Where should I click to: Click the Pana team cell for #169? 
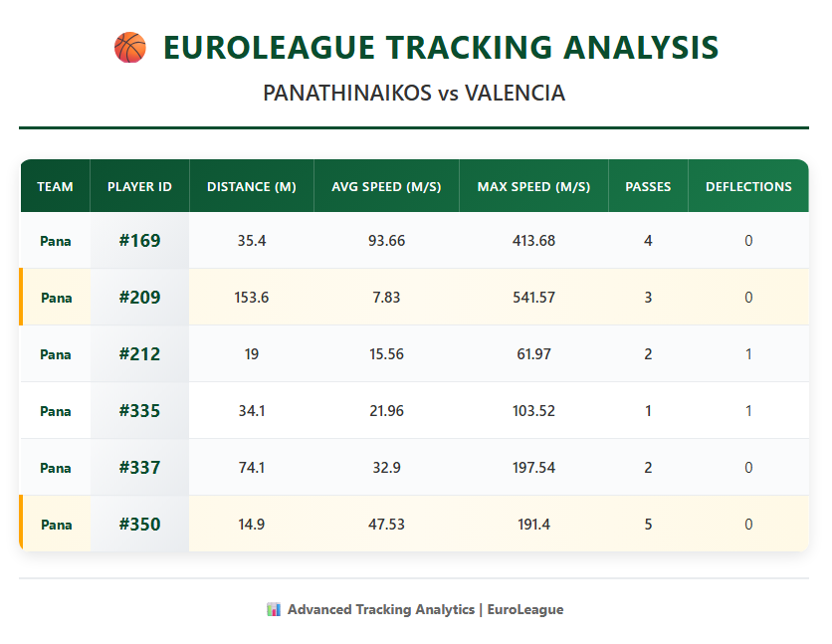pyautogui.click(x=55, y=241)
